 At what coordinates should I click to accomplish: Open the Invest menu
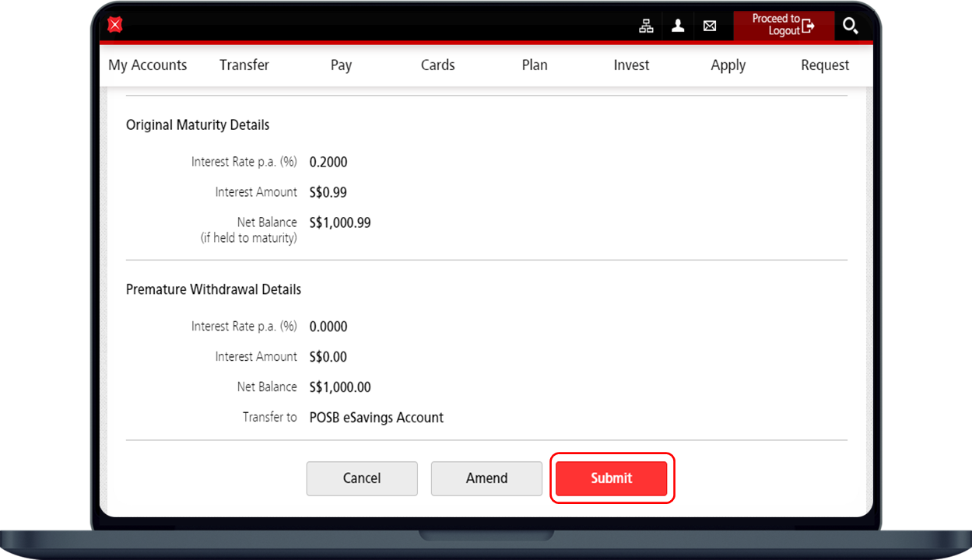631,65
